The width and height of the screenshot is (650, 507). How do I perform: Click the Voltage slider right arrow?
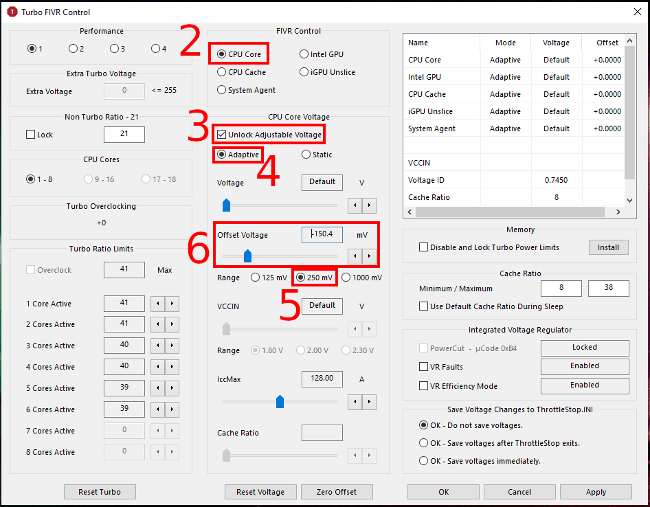coord(369,205)
